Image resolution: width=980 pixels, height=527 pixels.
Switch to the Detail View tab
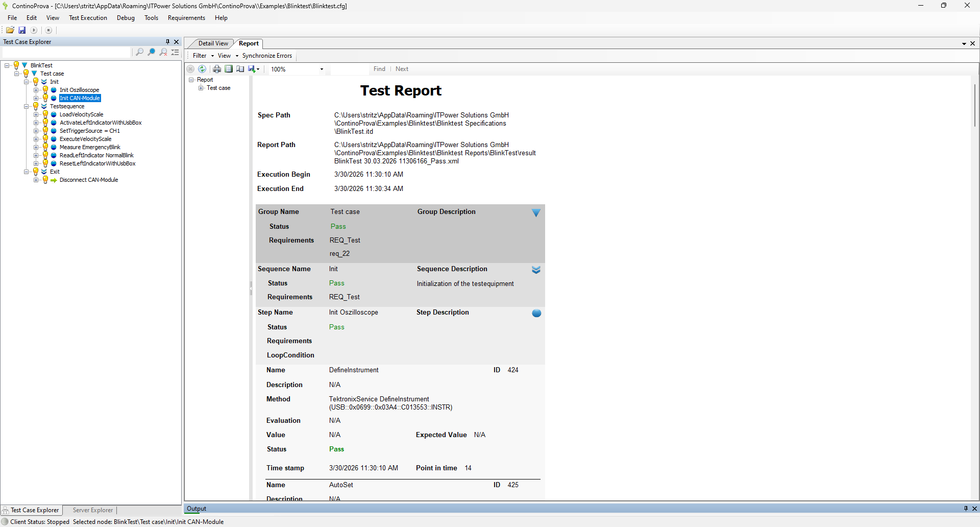coord(213,43)
